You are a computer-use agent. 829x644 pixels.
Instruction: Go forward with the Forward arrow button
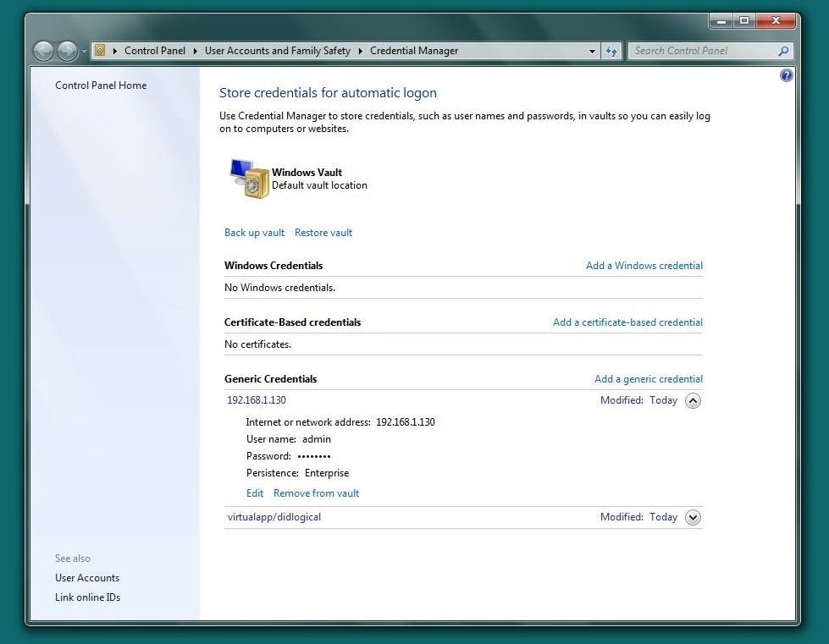pyautogui.click(x=67, y=52)
